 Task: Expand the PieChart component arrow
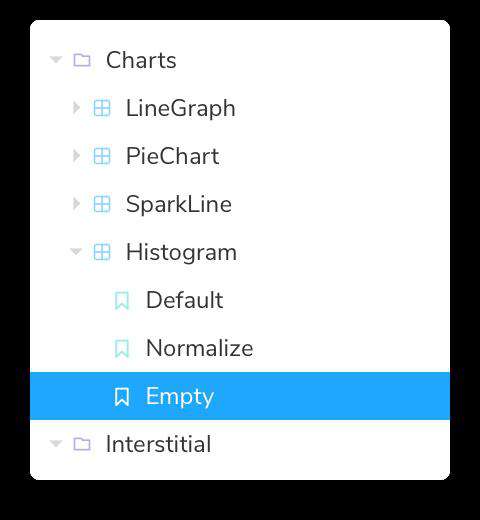[76, 156]
